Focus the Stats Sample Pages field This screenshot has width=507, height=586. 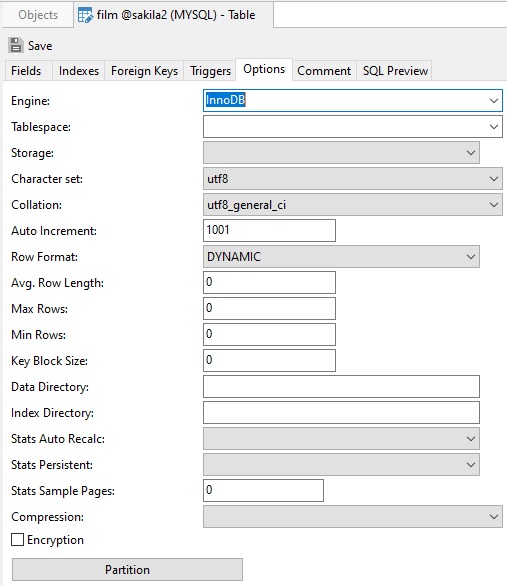coord(263,490)
